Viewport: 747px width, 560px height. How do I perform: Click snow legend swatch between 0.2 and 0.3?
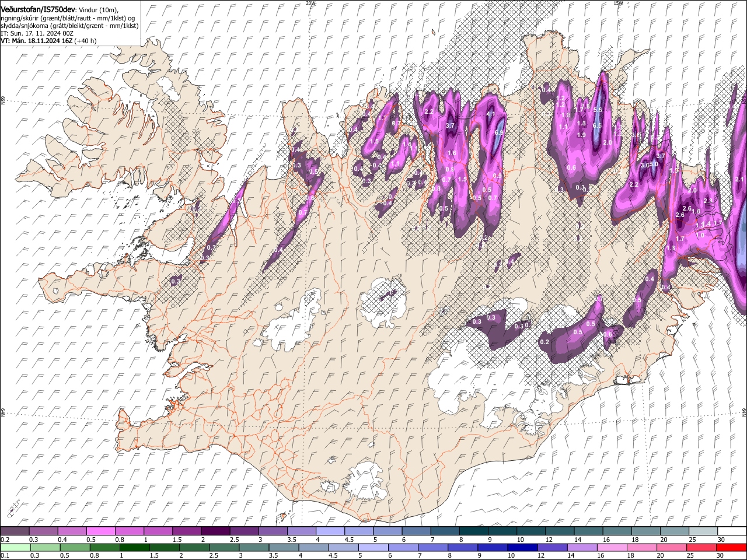tap(15, 531)
